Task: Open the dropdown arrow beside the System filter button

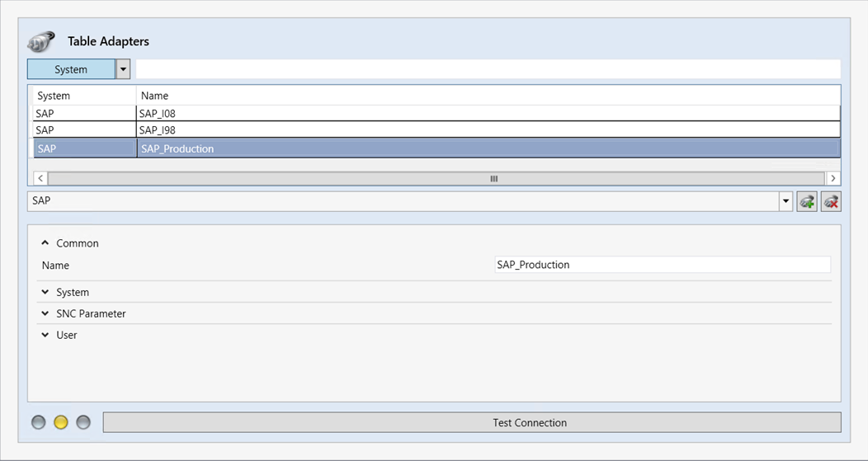Action: point(123,69)
